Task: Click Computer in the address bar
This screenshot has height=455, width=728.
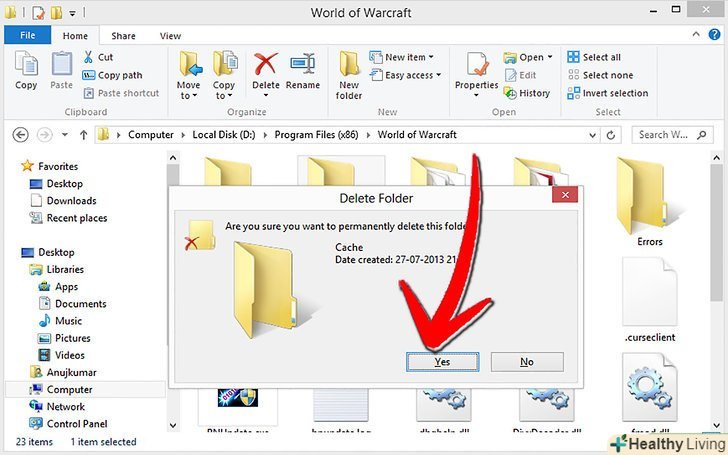Action: [151, 135]
